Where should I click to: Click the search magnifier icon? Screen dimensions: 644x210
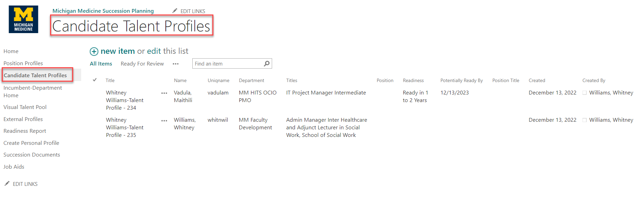point(267,63)
